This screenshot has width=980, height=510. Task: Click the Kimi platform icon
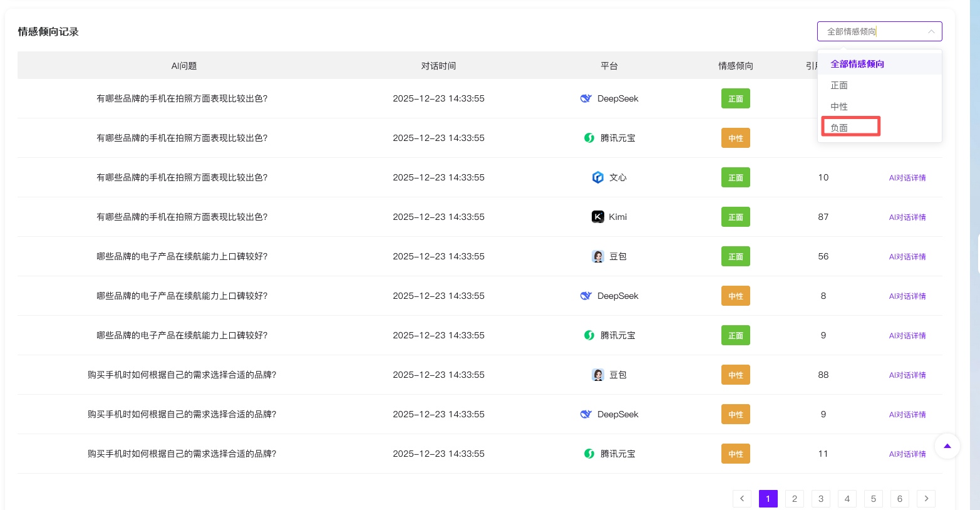click(598, 217)
